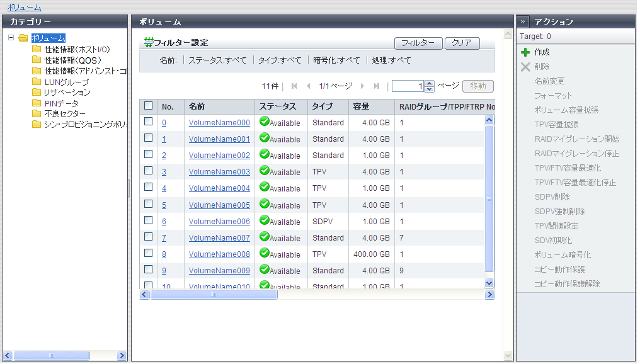This screenshot has width=640, height=364.
Task: Click the previous page arrow icon
Action: [x=308, y=86]
